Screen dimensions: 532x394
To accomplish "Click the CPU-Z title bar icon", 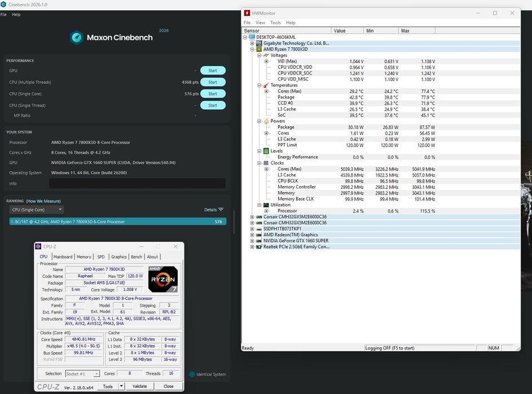I will tap(38, 246).
